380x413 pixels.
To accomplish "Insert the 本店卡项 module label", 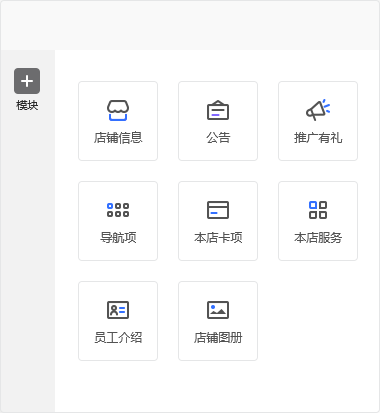I will 218,238.
